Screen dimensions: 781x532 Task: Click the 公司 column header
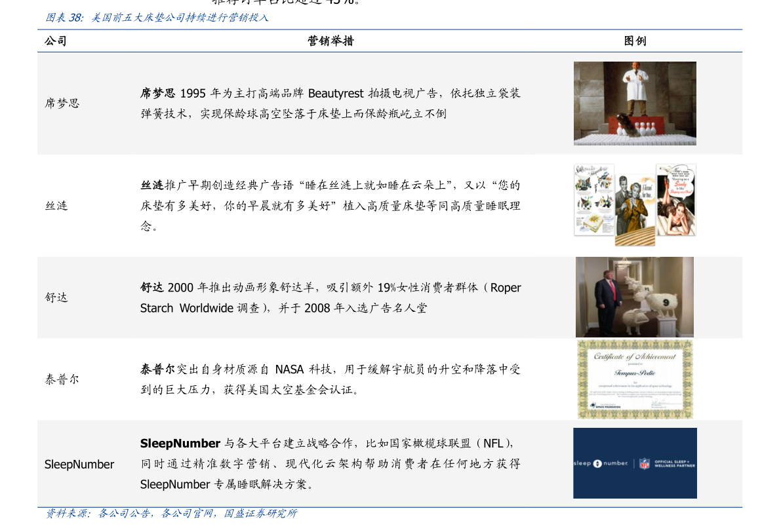click(x=56, y=41)
